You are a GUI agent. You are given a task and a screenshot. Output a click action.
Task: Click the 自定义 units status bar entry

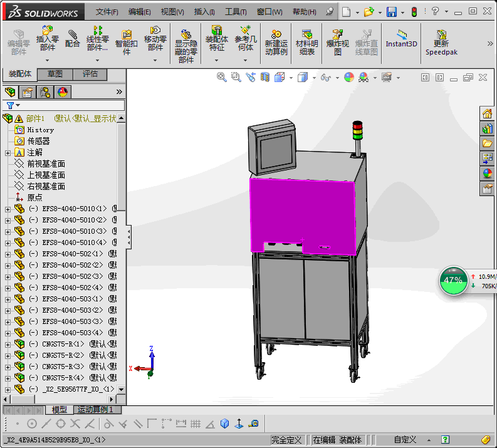click(x=405, y=440)
